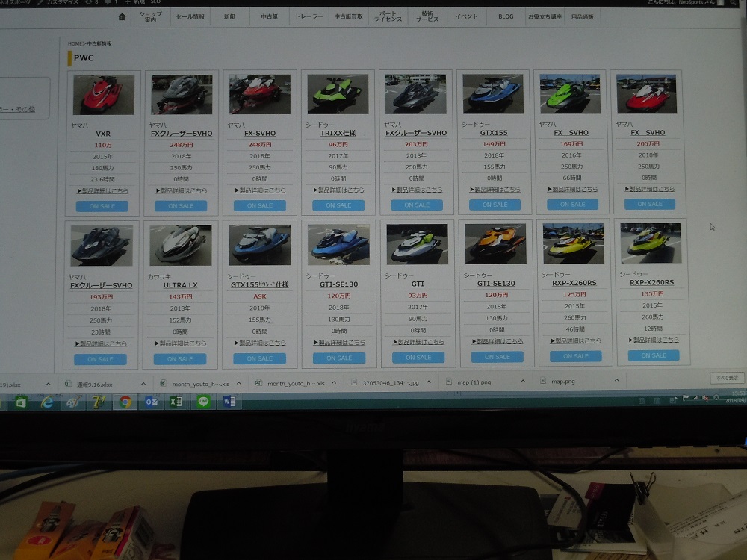Open 製品詳細はこちら under the ULTRA LX card
747x560 pixels.
click(180, 343)
